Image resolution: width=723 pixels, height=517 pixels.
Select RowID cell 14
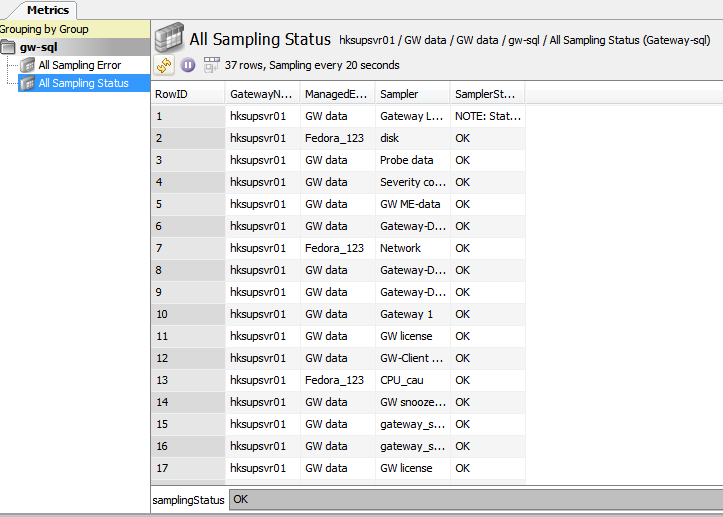188,402
